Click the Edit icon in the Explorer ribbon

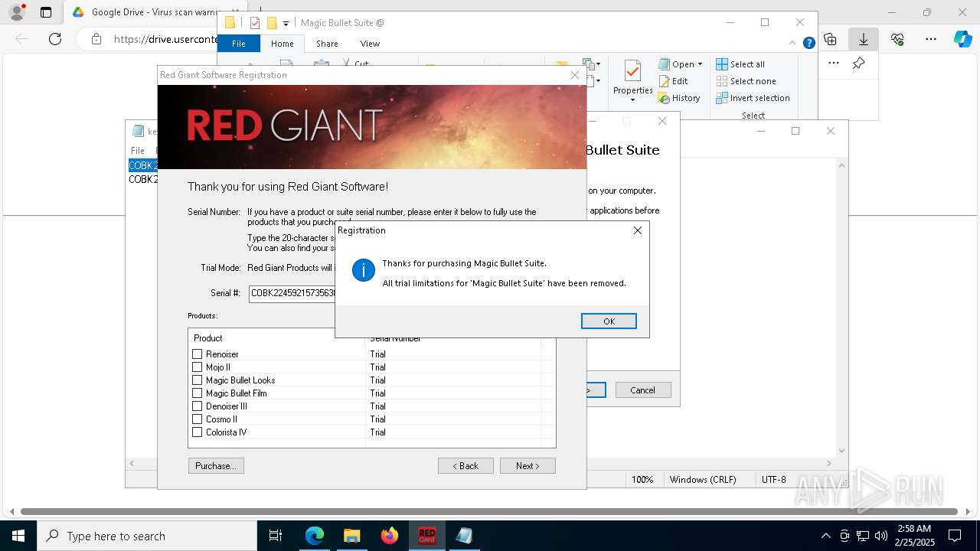[665, 81]
